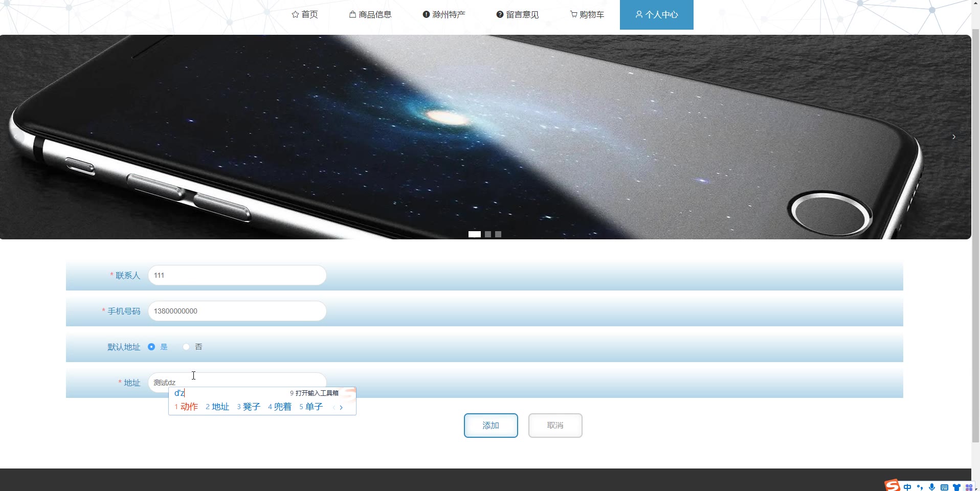Open the 滁州特产 menu item
980x491 pixels.
point(444,14)
